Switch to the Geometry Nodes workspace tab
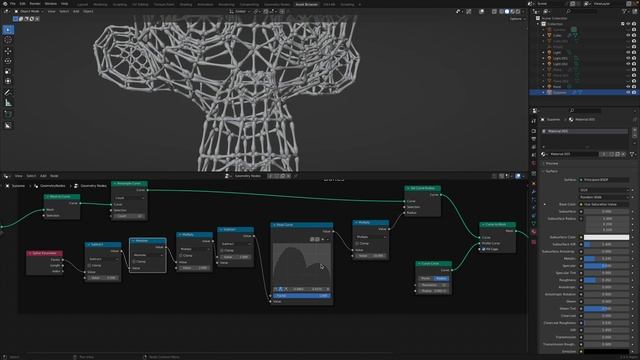 click(x=277, y=4)
